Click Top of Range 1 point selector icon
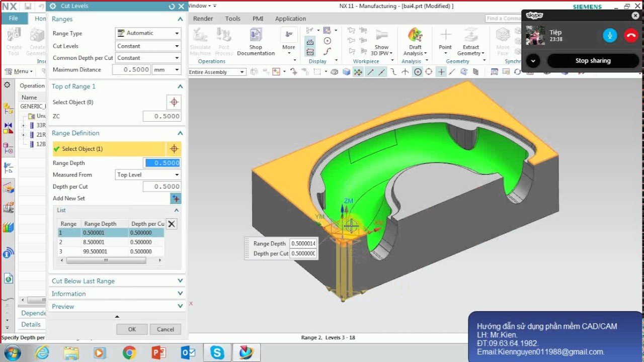Viewport: 644px width, 362px height. [174, 102]
